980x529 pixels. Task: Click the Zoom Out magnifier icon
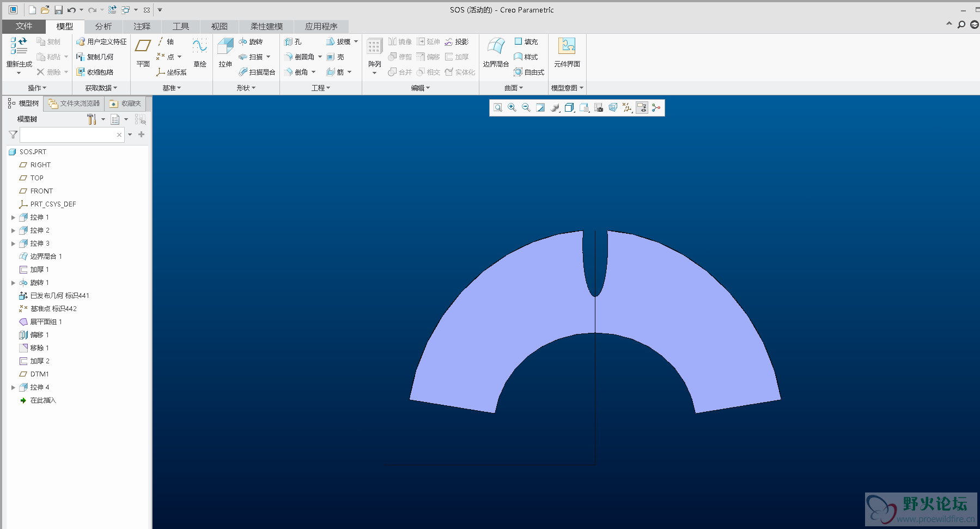click(x=526, y=108)
